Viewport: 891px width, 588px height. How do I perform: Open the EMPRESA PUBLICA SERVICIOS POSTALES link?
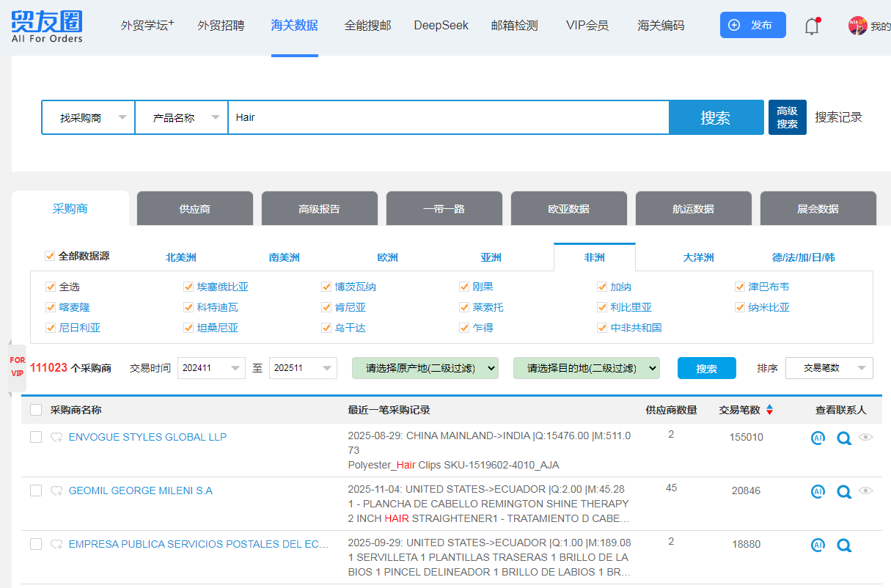[198, 544]
